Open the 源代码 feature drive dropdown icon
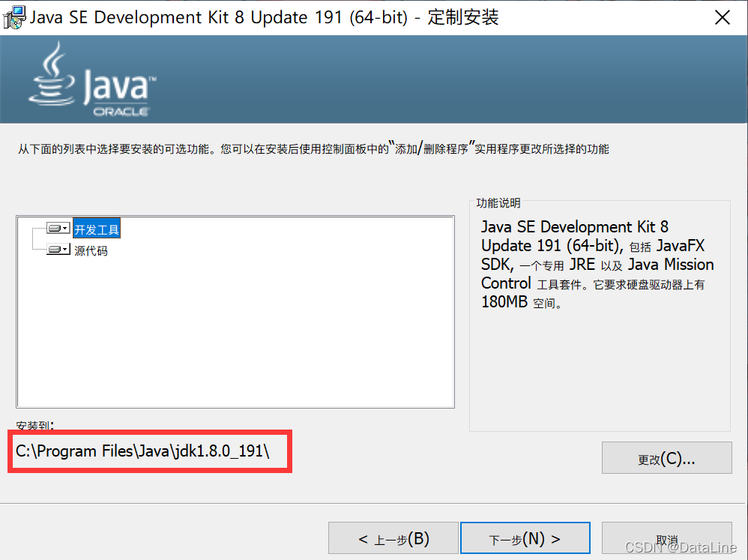This screenshot has height=560, width=748. click(x=58, y=249)
